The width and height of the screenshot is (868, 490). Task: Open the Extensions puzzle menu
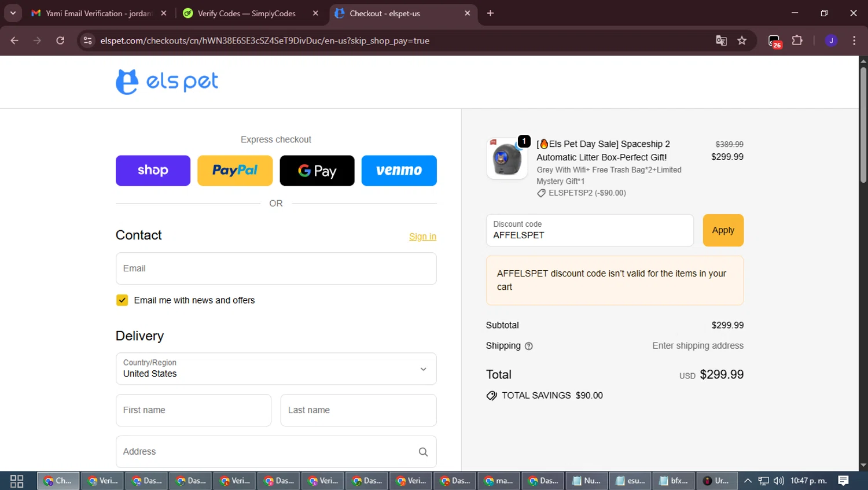coord(797,40)
